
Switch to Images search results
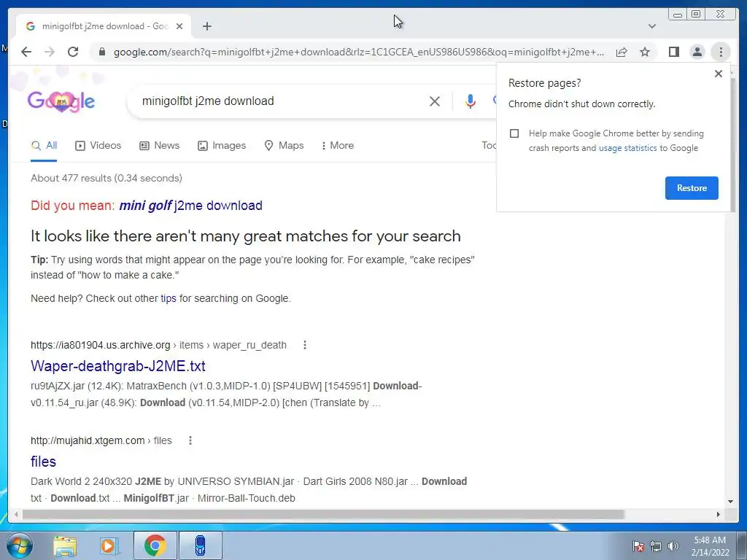point(222,146)
